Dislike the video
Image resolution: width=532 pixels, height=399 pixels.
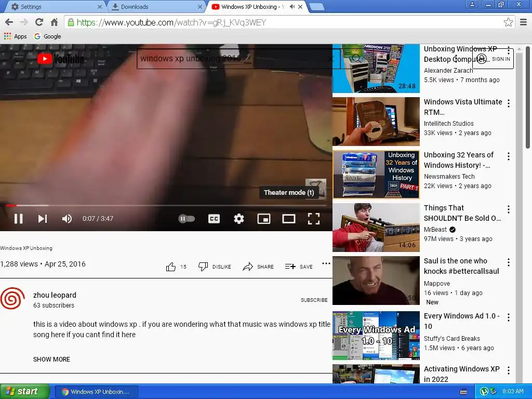(215, 267)
